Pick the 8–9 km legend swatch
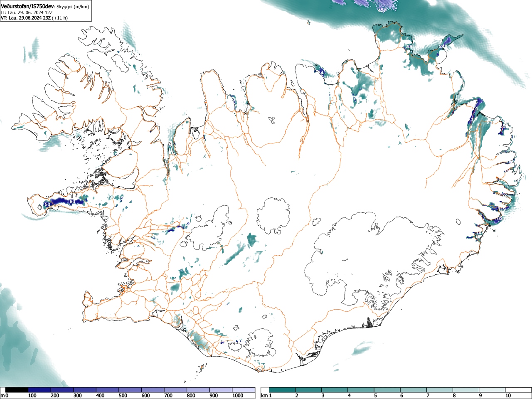Image resolution: width=532 pixels, height=399 pixels. (x=466, y=390)
